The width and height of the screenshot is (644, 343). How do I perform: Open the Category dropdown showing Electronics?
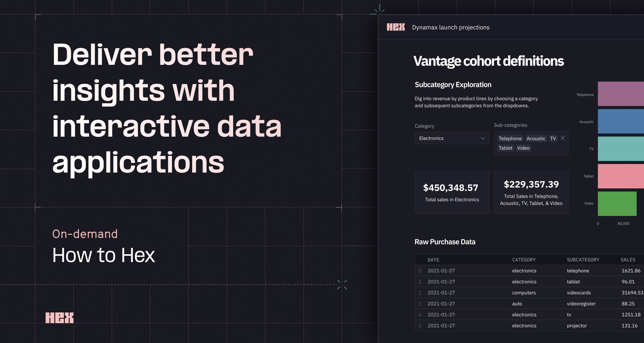click(x=452, y=138)
